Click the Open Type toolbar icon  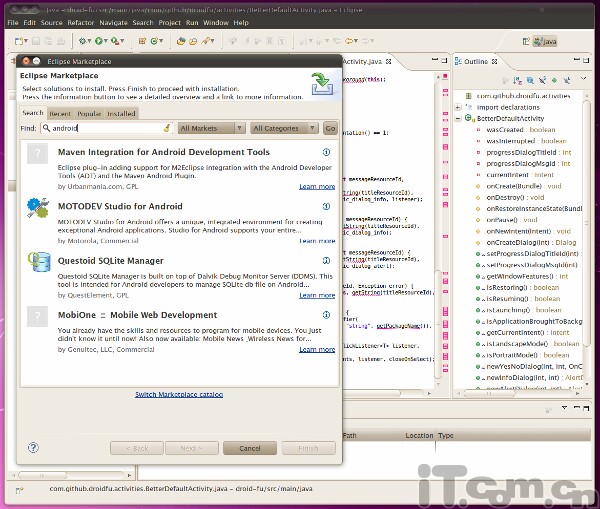pyautogui.click(x=181, y=41)
